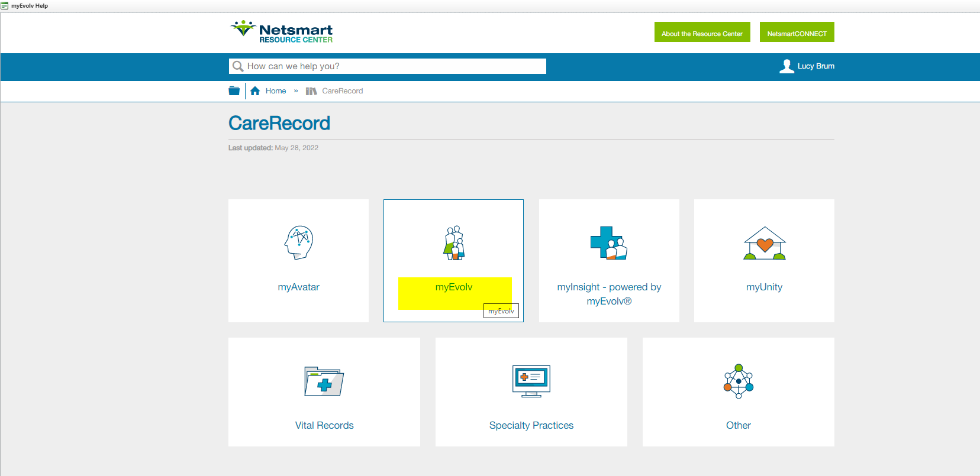
Task: Click the myEvolv family icon
Action: point(454,242)
